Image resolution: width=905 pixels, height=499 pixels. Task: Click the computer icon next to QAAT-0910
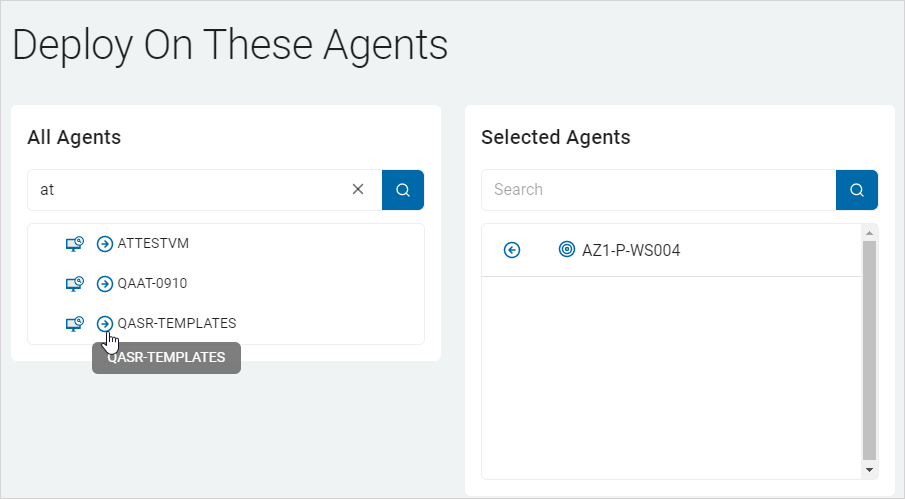coord(74,283)
